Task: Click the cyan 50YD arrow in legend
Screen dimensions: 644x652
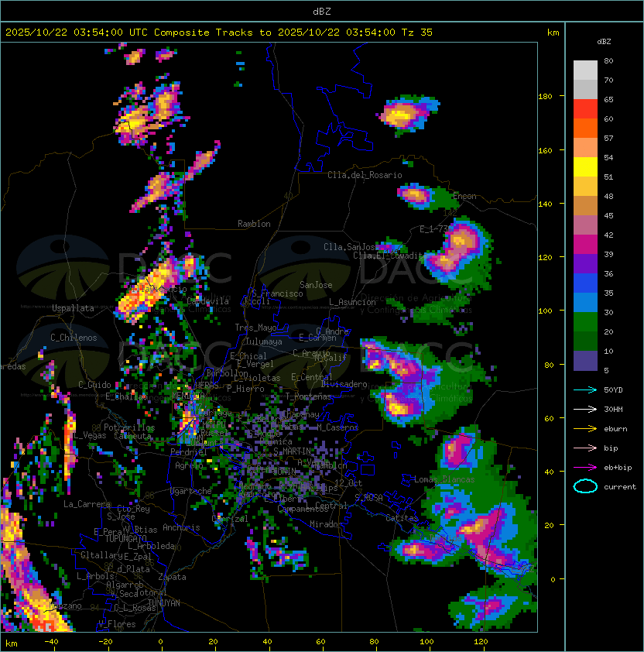Action: tap(585, 389)
